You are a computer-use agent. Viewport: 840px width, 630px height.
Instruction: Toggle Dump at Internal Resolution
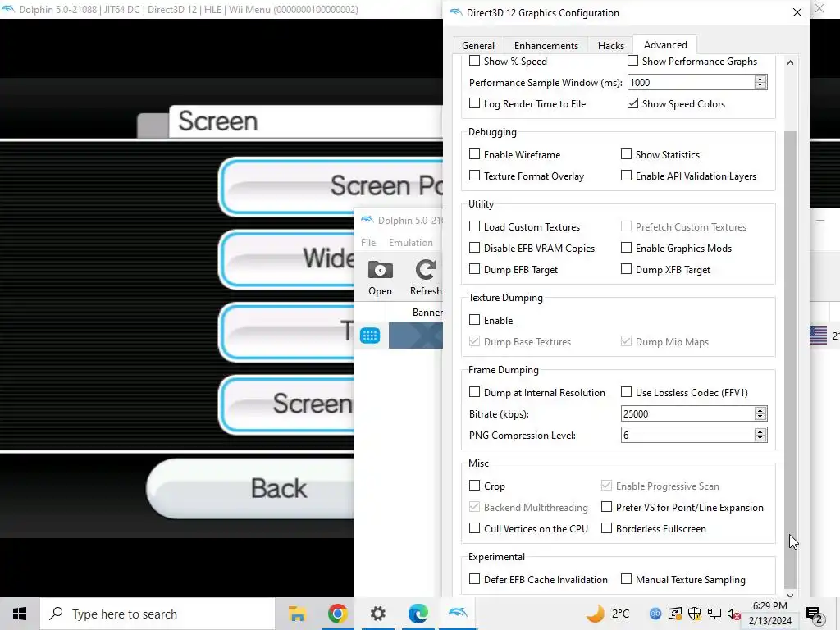[475, 393]
